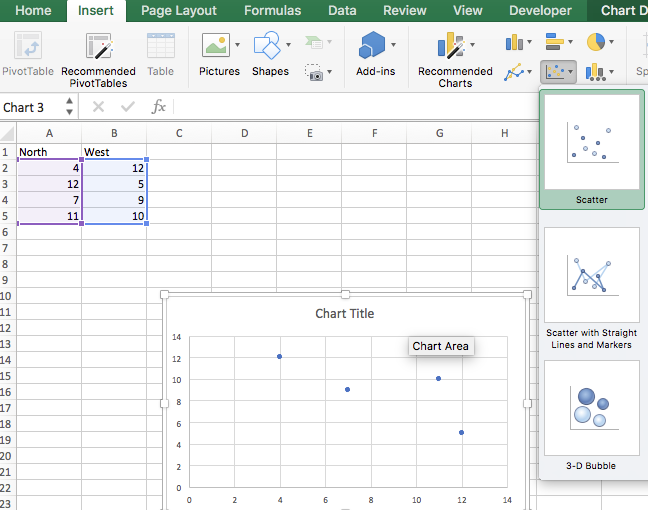648x510 pixels.
Task: Expand pie chart dropdown arrow
Action: (611, 42)
